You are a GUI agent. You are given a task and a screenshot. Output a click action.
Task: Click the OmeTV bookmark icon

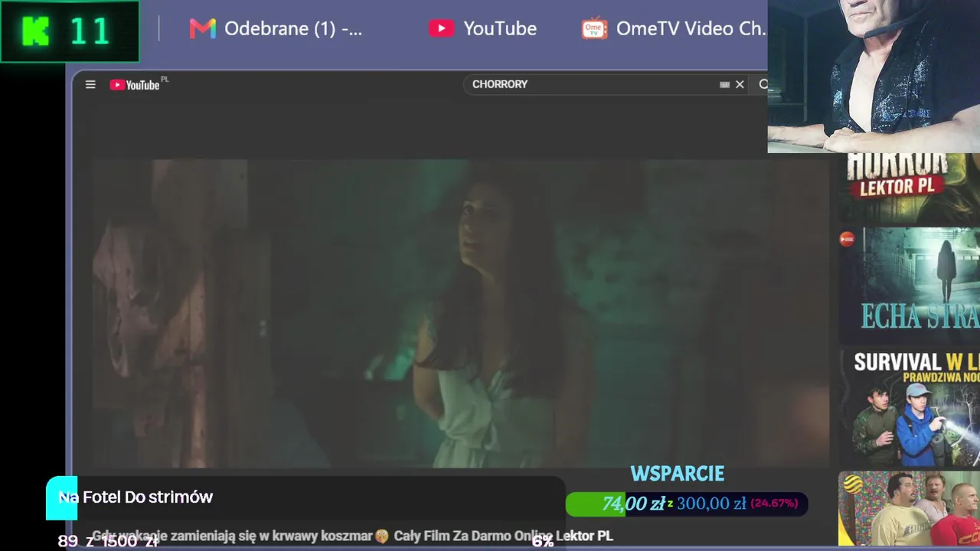click(594, 28)
